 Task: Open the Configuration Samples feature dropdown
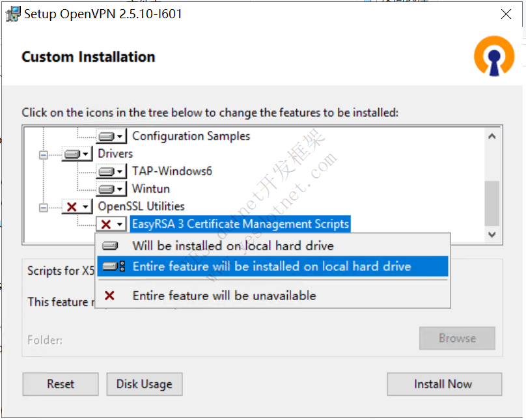[x=112, y=136]
